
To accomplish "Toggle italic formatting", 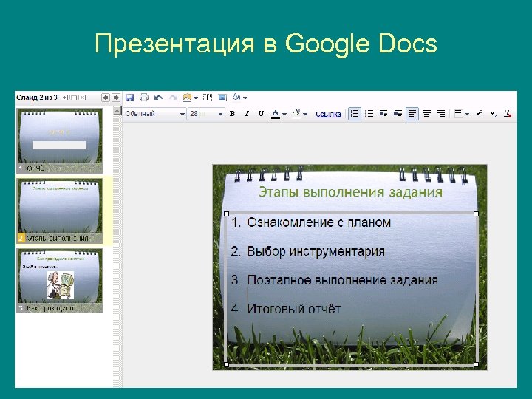I will (x=247, y=114).
